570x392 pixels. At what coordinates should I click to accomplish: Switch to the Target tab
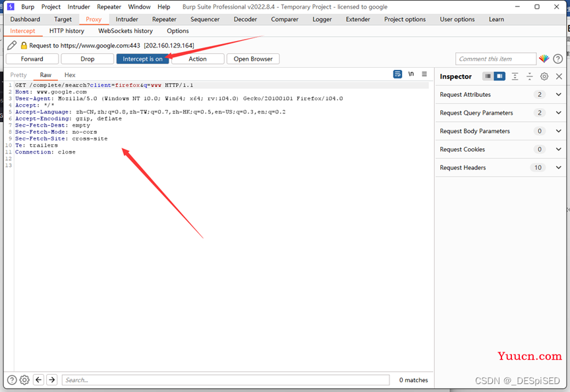click(63, 19)
